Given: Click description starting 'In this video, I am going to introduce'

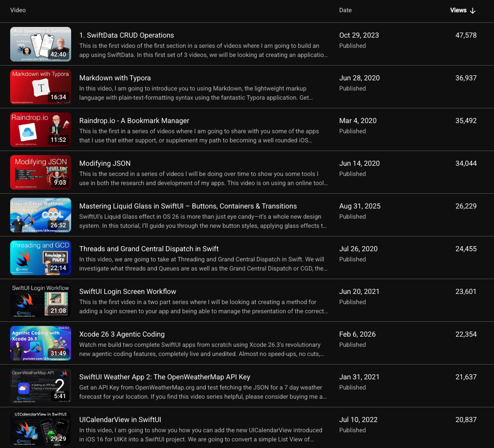Looking at the screenshot, I should click(x=196, y=93).
